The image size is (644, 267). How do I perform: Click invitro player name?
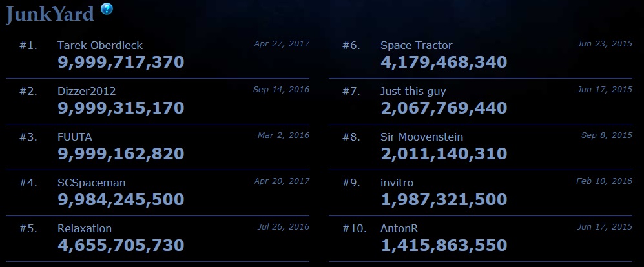coord(397,183)
